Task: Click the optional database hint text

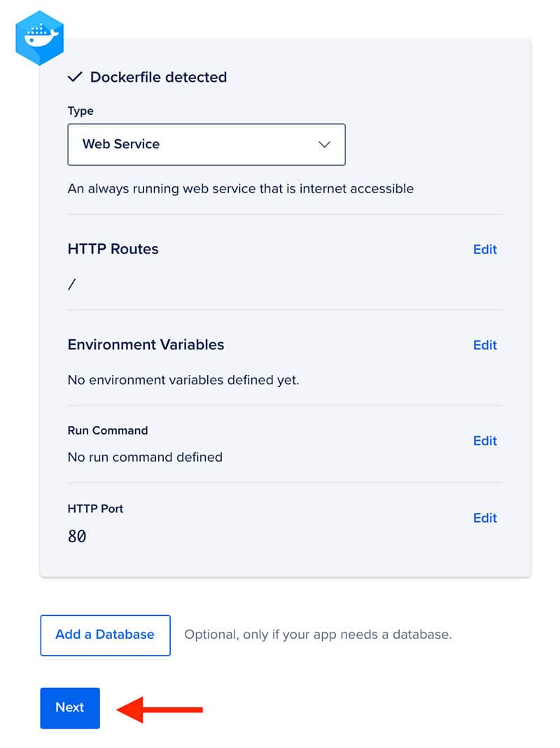Action: 318,635
